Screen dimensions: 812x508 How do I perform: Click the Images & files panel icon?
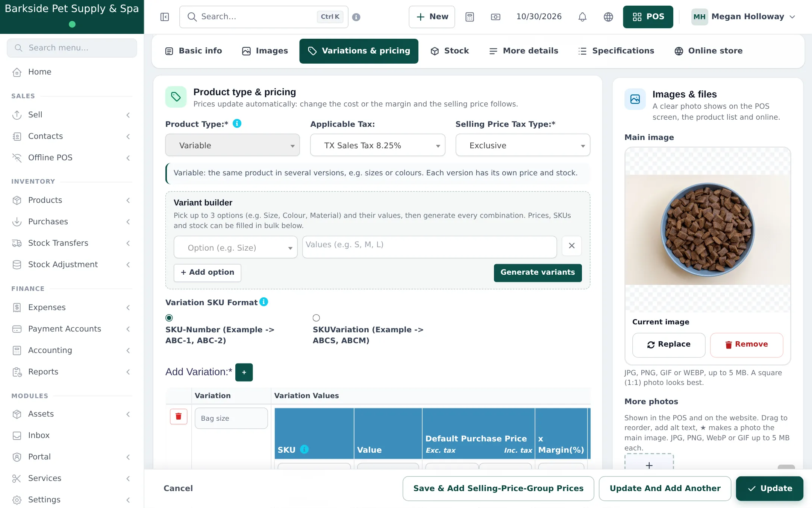635,99
